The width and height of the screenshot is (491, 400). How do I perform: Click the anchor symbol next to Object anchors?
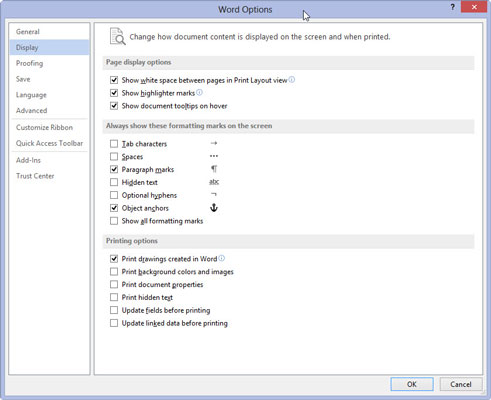(x=214, y=208)
